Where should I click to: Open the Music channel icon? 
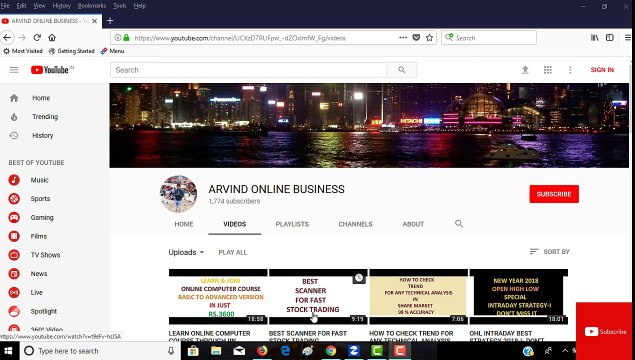tap(14, 180)
